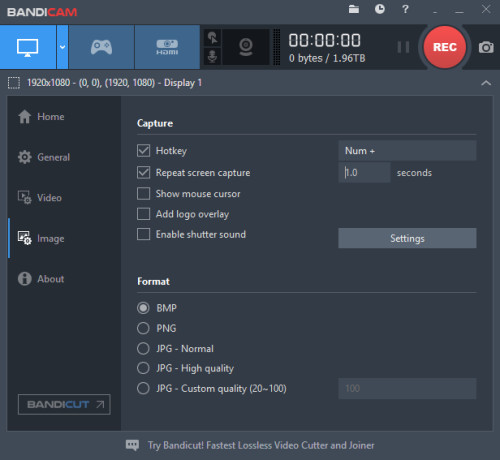Open screen mode dropdown arrow
Screen dimensions: 500x460
click(62, 47)
